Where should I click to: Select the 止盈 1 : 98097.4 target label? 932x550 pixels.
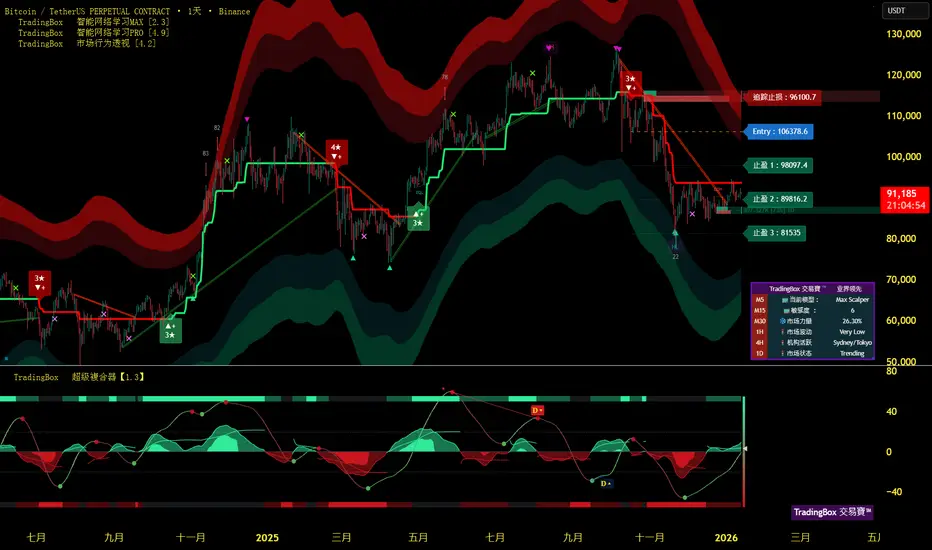(x=779, y=165)
